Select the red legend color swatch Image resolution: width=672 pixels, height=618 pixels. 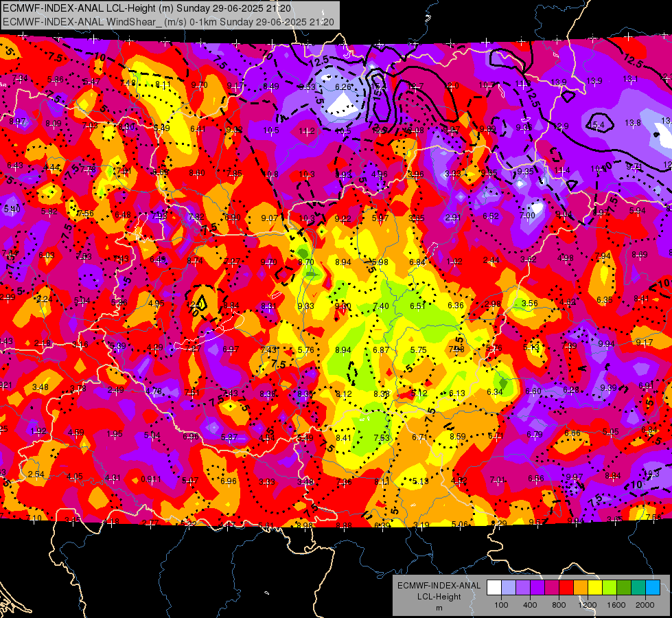566,588
